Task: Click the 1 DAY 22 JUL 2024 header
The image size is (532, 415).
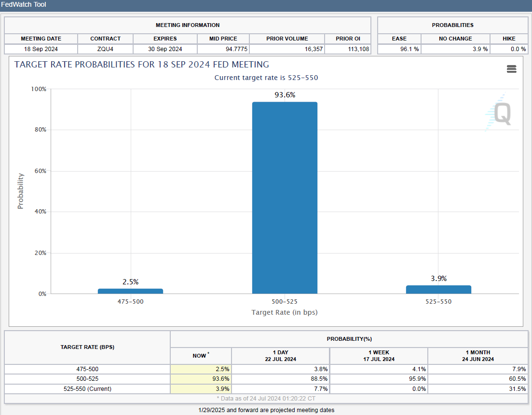Action: tap(280, 356)
